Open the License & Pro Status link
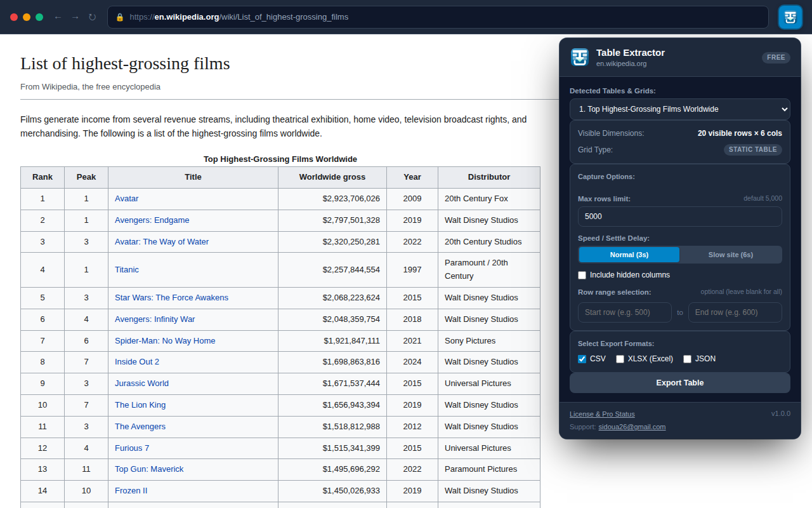 point(602,414)
